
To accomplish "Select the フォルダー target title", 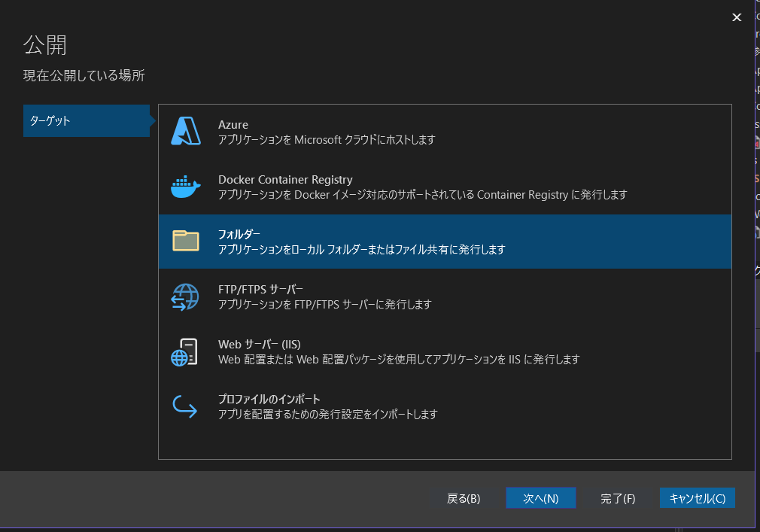I will pyautogui.click(x=239, y=235).
